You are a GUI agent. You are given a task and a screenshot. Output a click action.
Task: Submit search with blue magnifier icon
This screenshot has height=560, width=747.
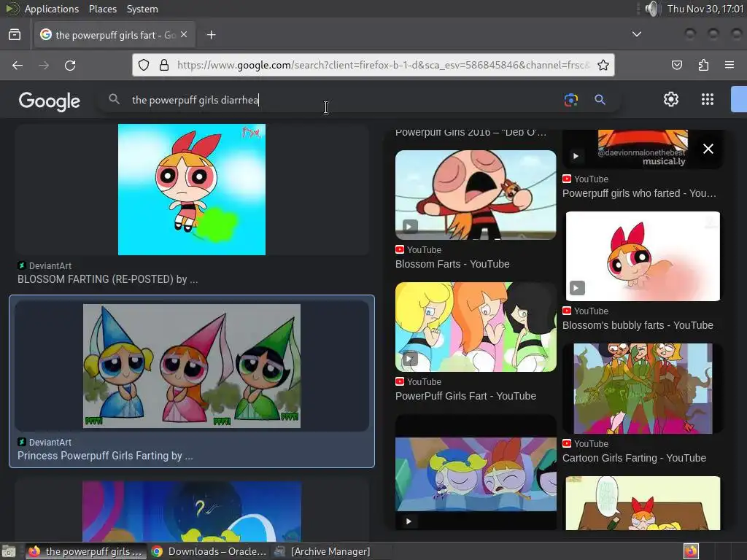pos(600,99)
